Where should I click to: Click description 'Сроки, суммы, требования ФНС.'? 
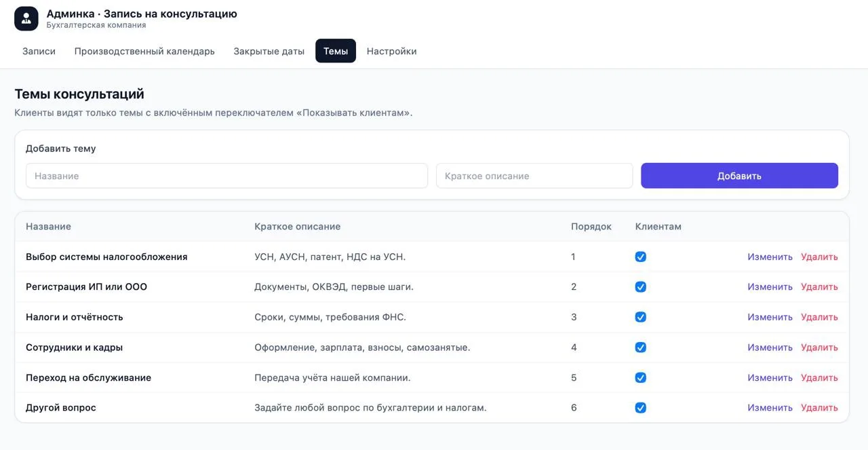tap(330, 317)
